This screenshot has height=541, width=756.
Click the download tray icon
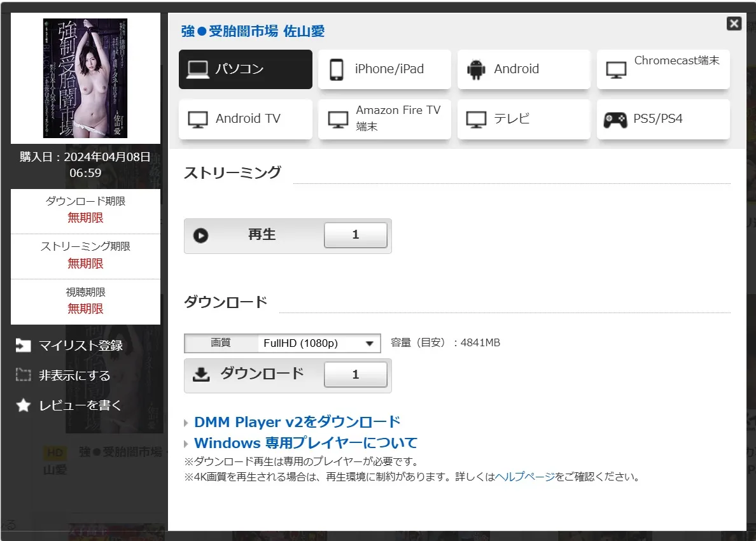point(201,374)
